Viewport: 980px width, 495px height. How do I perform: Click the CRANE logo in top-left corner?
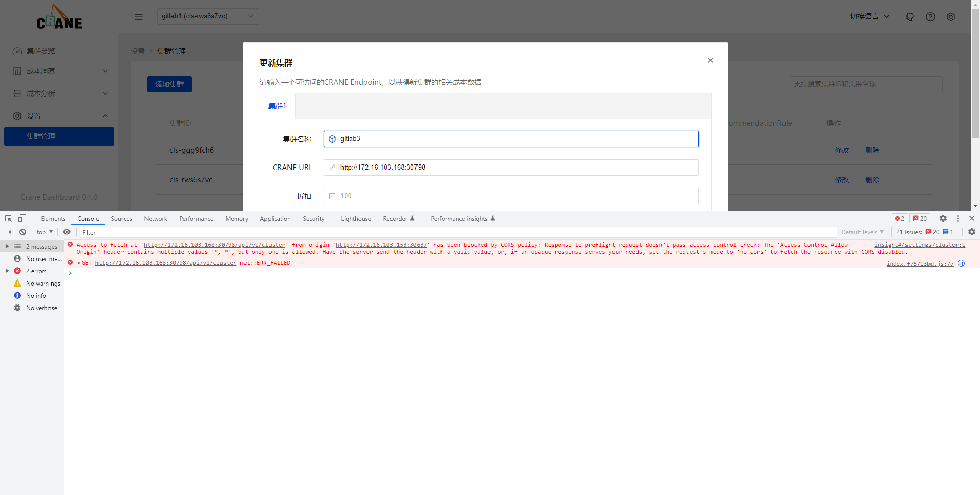point(59,16)
